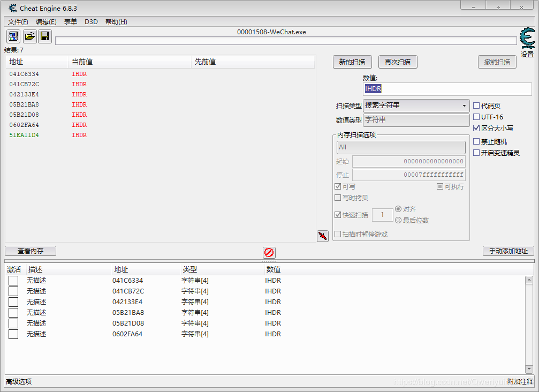Activate the entry at address 041C6334
The height and width of the screenshot is (392, 539).
click(x=13, y=281)
